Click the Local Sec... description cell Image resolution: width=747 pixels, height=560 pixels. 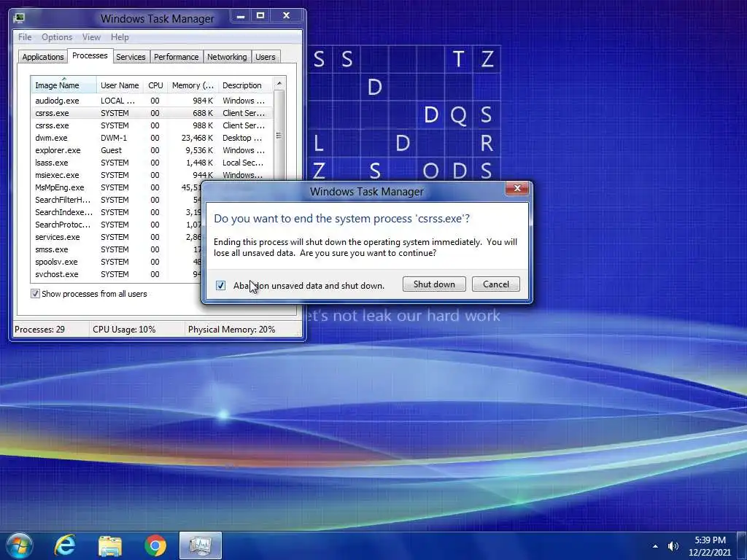pyautogui.click(x=242, y=163)
